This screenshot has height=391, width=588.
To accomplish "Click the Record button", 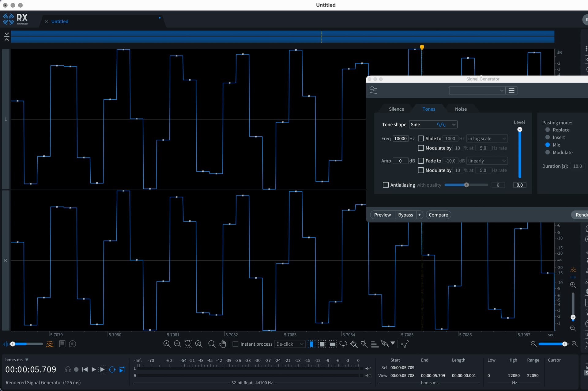I will click(x=76, y=370).
